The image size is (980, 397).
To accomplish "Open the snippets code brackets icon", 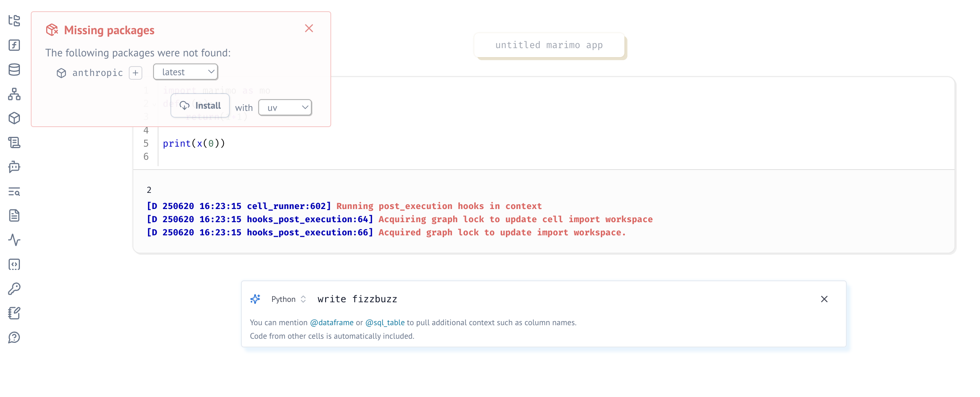I will pyautogui.click(x=14, y=264).
